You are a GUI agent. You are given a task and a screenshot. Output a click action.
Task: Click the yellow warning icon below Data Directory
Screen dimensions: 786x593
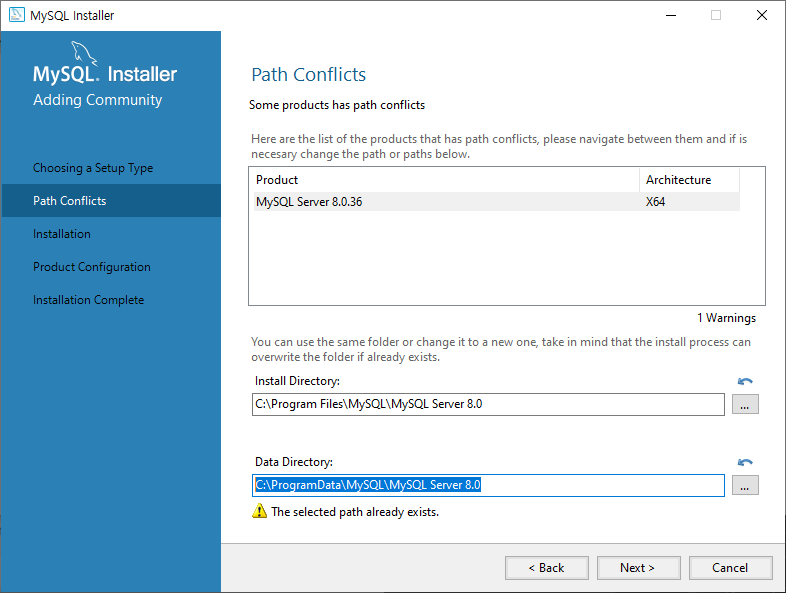[x=259, y=511]
